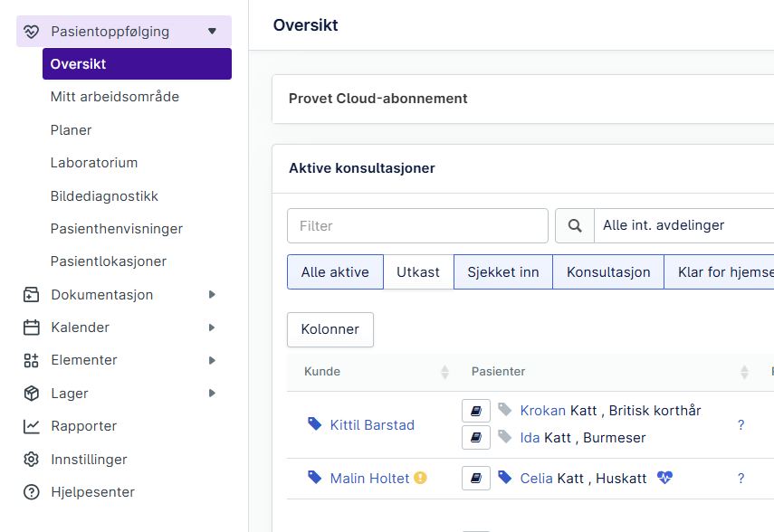The height and width of the screenshot is (532, 774).
Task: Click the Kalender calendar icon
Action: point(31,328)
